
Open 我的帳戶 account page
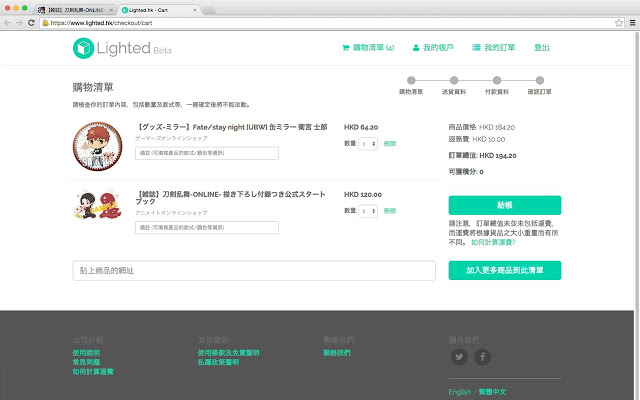pyautogui.click(x=433, y=48)
